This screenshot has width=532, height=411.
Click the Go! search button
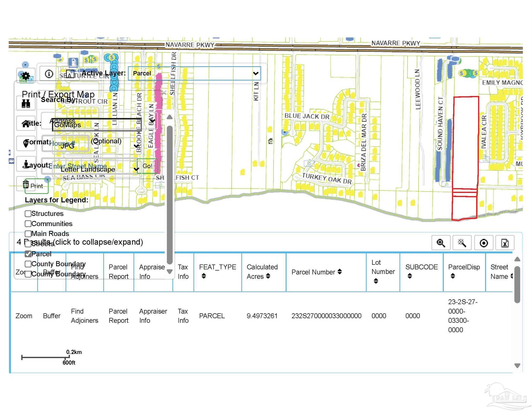(x=147, y=166)
